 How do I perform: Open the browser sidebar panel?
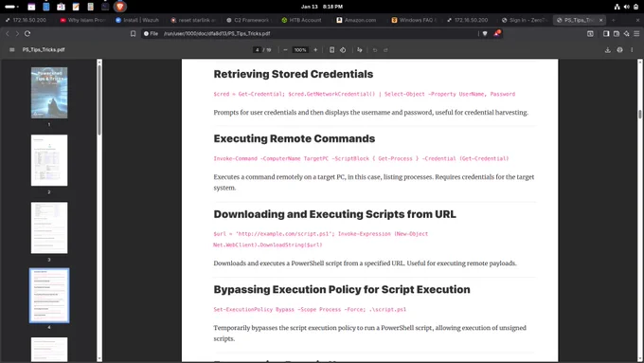coord(606,34)
